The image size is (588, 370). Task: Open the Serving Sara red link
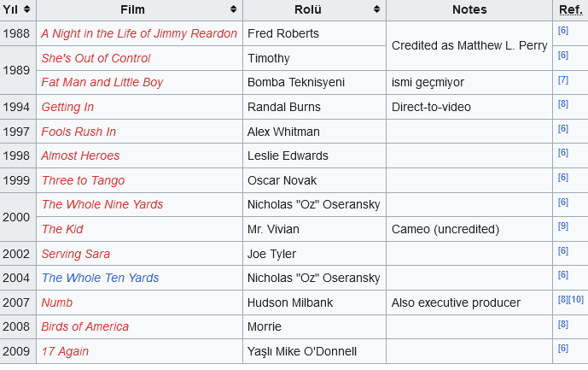[75, 254]
